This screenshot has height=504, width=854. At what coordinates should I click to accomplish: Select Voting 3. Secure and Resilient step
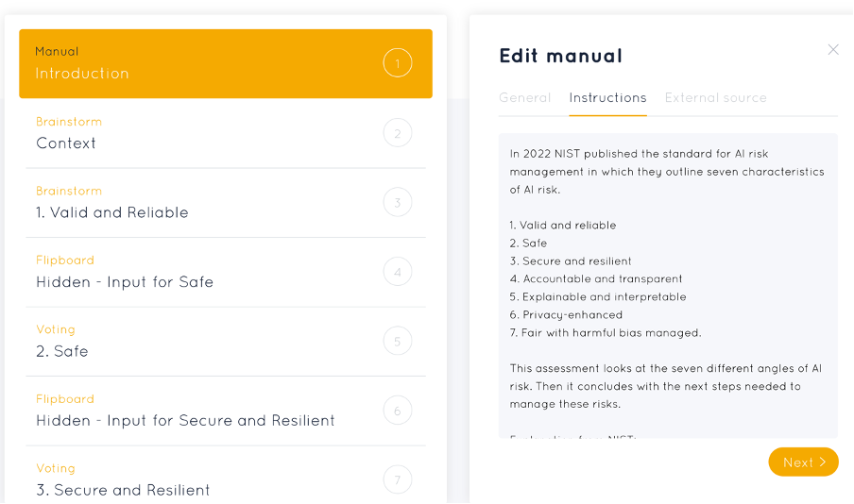189,480
